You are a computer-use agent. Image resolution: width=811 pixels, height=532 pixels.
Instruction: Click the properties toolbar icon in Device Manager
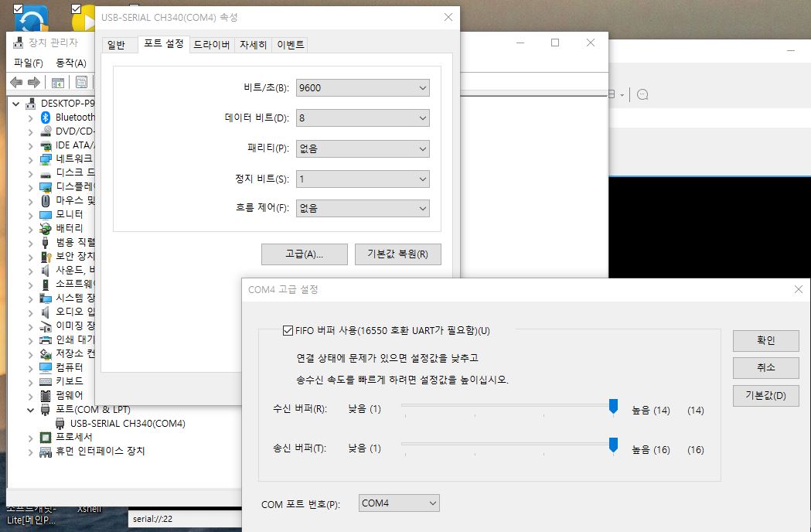(x=81, y=82)
